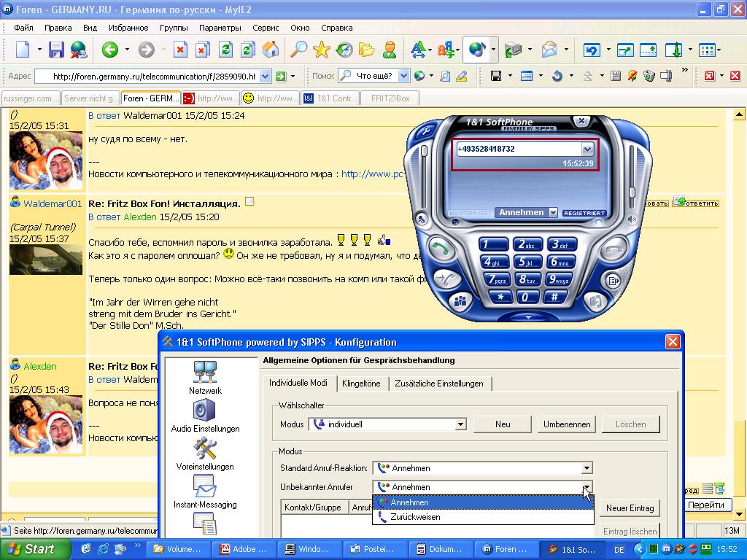Click the Home house icon in toolbar
Viewport: 747px width, 560px height.
(x=271, y=49)
